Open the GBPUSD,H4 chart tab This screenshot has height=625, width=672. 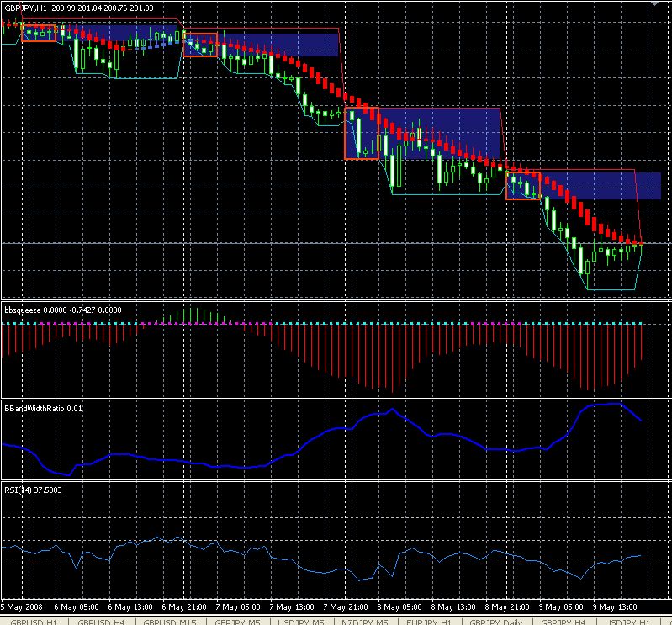[x=101, y=622]
